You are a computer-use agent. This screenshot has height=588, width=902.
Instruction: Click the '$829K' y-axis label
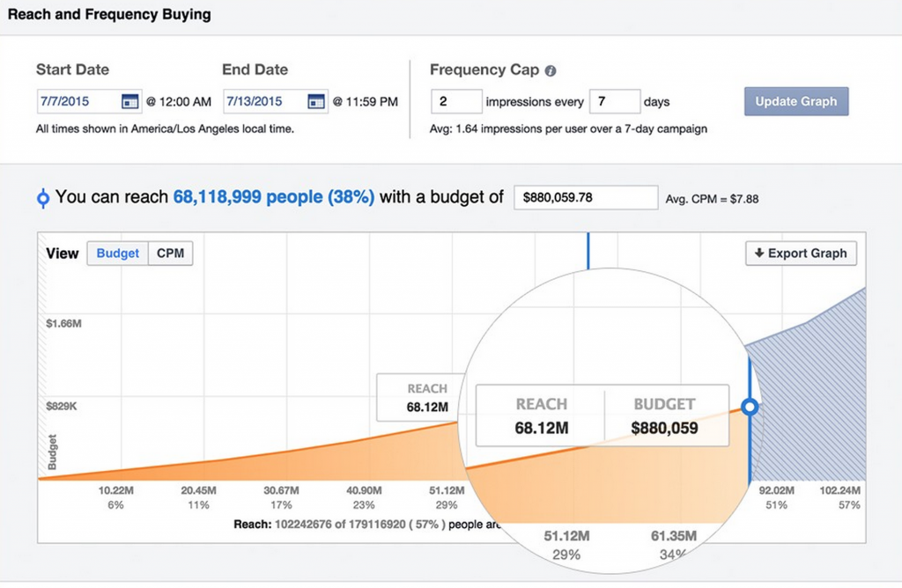click(x=62, y=407)
